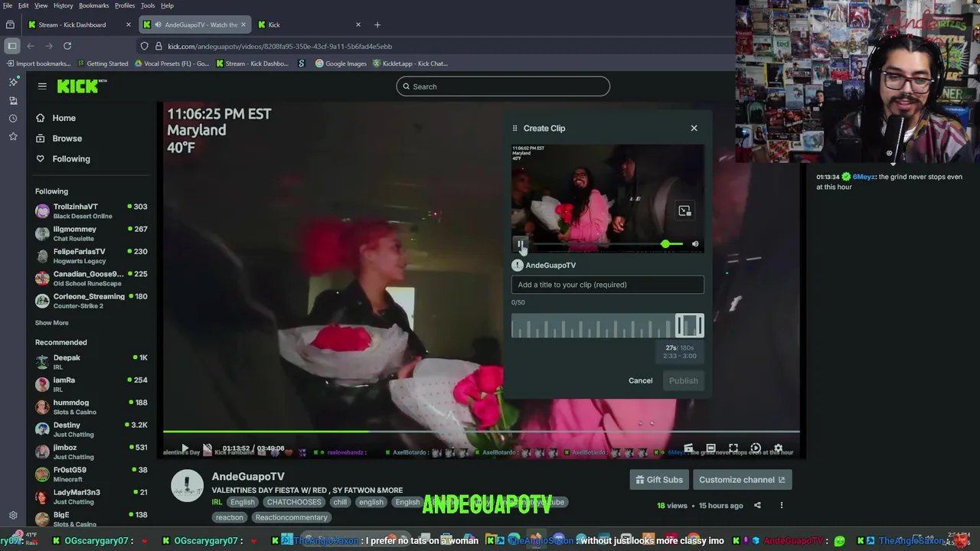Screen dimensions: 980x551
Task: Open iamRa recommended channel avatar
Action: pyautogui.click(x=42, y=384)
